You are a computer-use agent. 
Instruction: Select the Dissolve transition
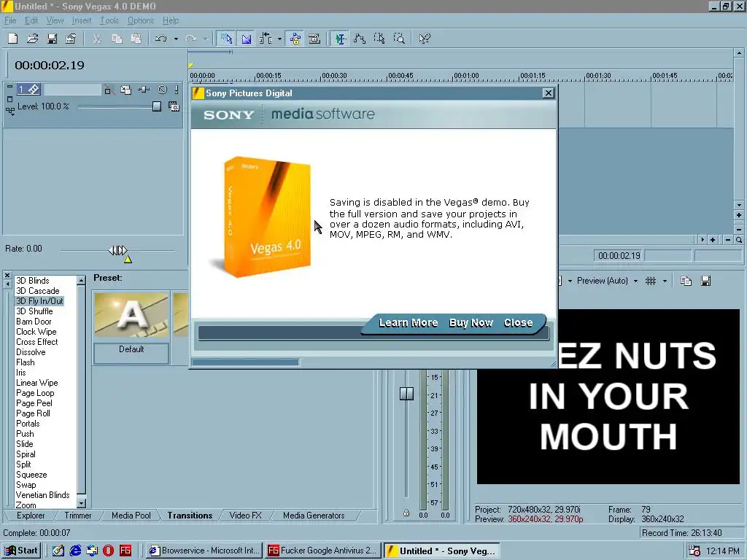pos(31,352)
